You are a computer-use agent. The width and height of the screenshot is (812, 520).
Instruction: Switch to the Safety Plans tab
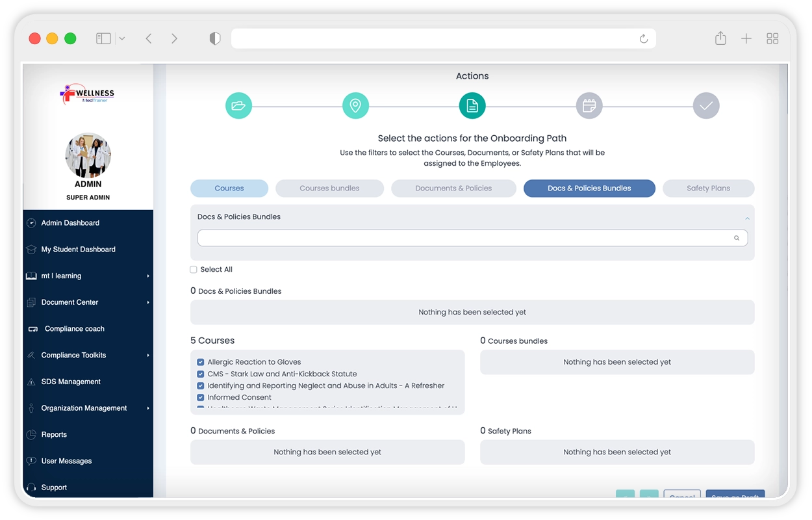pos(708,188)
